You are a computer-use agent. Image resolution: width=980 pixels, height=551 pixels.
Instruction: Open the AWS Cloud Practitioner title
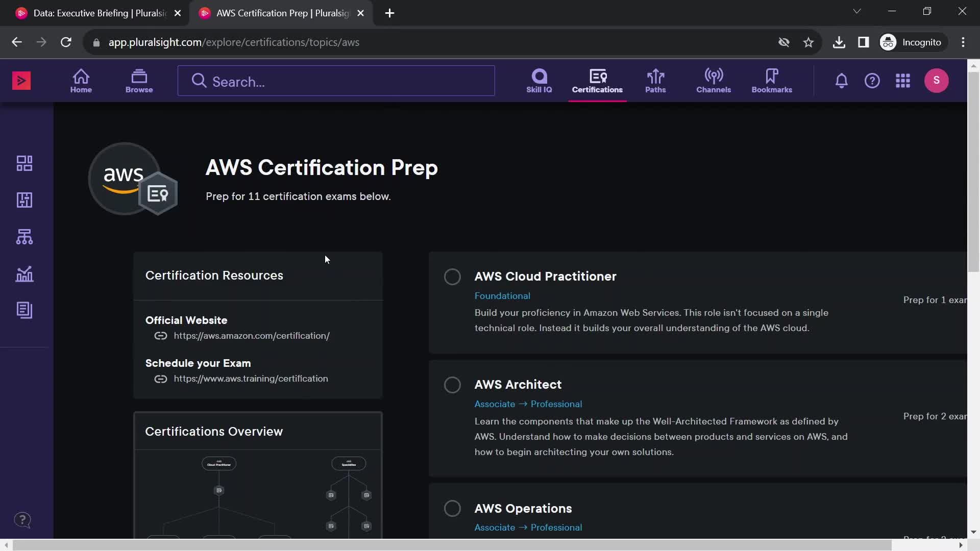click(x=545, y=277)
